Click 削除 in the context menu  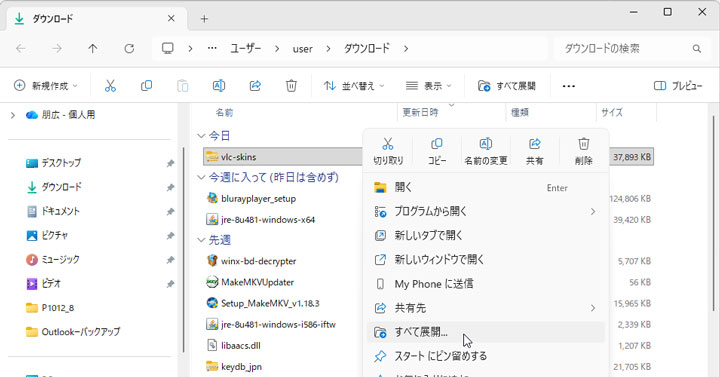[584, 152]
